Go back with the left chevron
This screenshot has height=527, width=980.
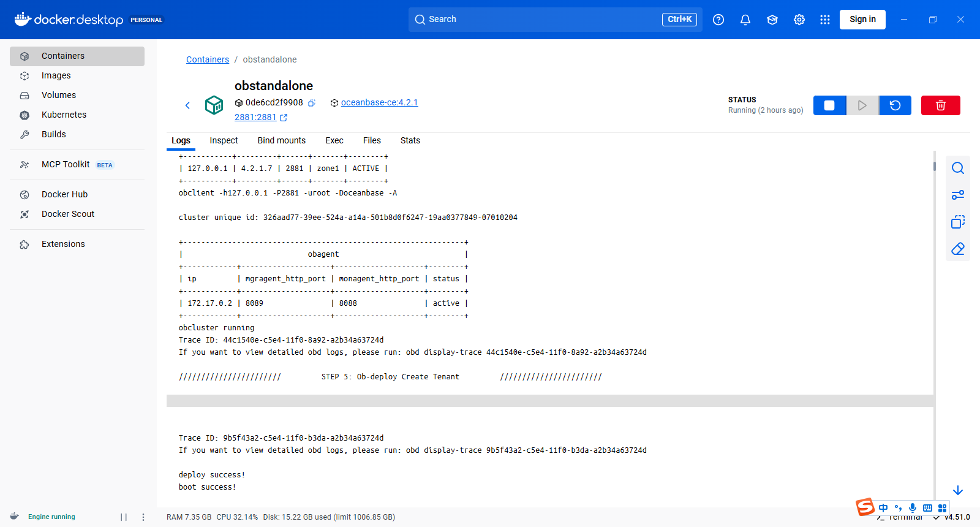click(187, 105)
